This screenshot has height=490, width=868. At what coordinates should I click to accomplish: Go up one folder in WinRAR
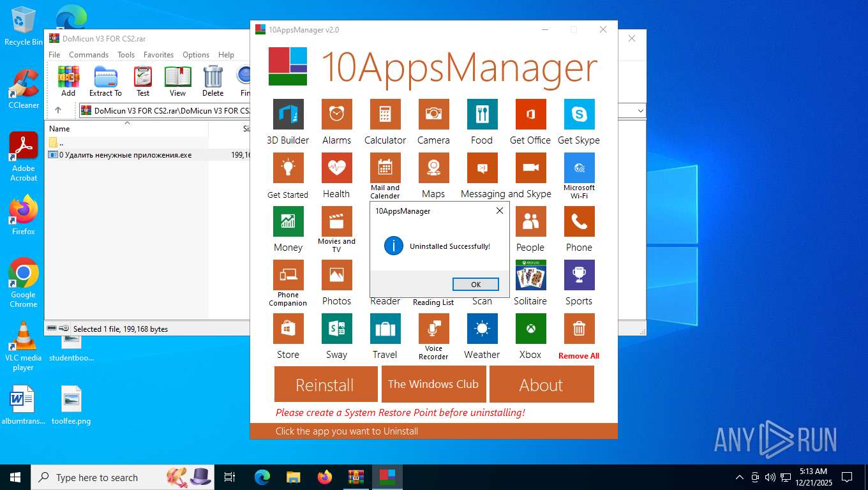click(x=58, y=110)
